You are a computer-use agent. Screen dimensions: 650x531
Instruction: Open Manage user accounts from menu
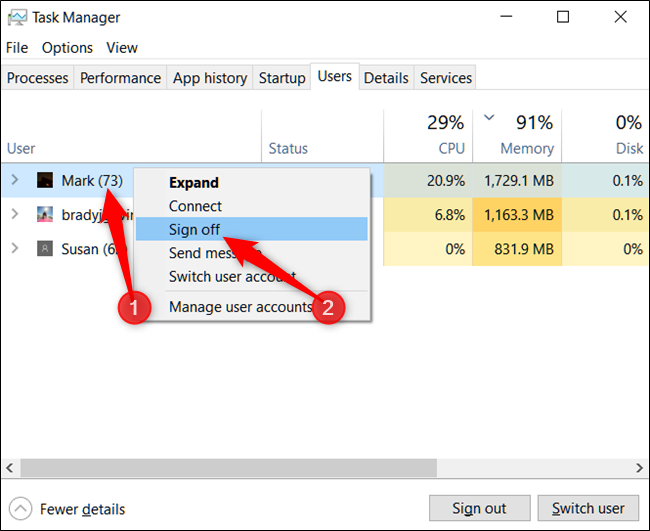coord(240,306)
